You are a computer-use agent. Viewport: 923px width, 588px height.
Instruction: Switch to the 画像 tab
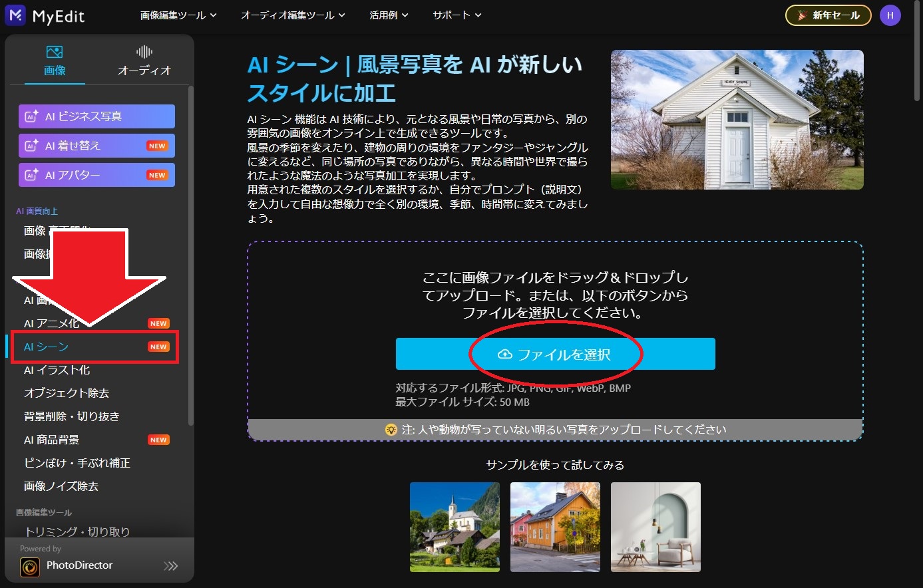coord(55,61)
